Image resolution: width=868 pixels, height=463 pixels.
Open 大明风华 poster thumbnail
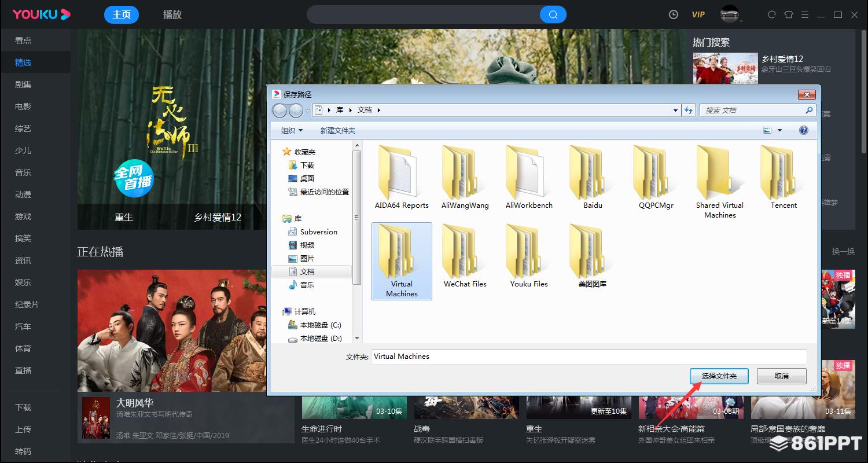96,417
